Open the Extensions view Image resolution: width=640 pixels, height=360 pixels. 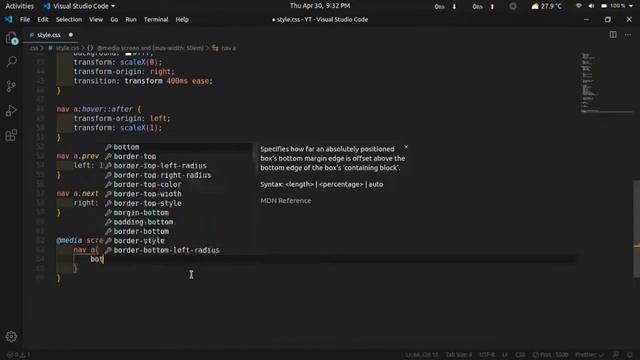click(x=11, y=135)
